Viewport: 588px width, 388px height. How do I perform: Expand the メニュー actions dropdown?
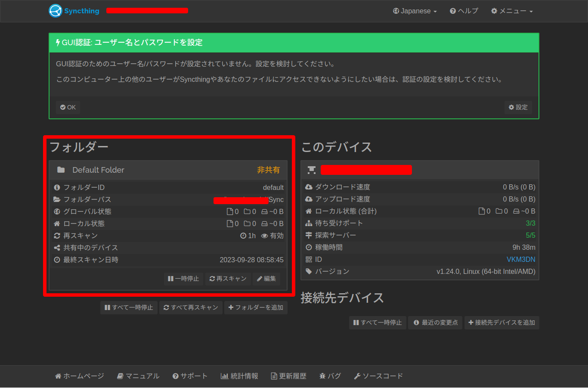pyautogui.click(x=512, y=11)
